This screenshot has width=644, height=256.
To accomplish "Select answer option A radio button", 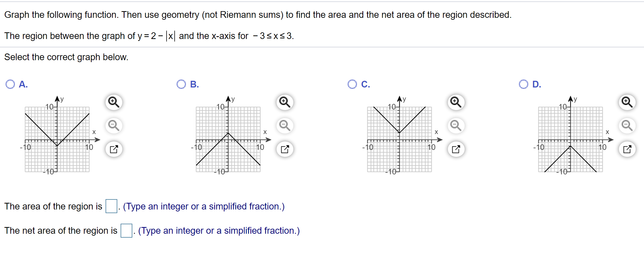I will click(x=10, y=84).
